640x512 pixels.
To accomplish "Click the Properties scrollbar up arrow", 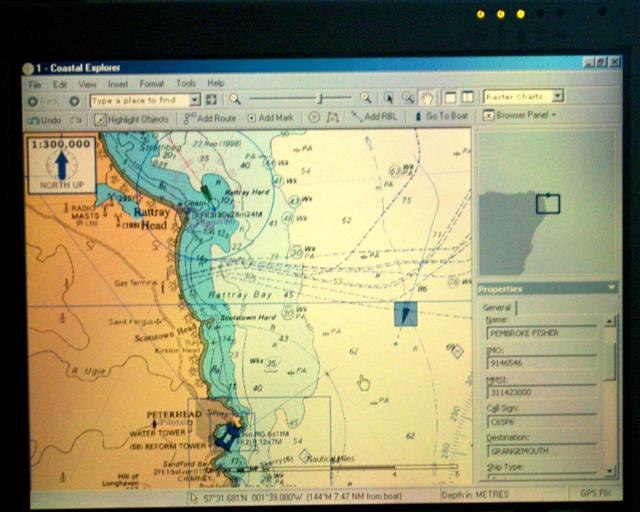I will pyautogui.click(x=610, y=321).
